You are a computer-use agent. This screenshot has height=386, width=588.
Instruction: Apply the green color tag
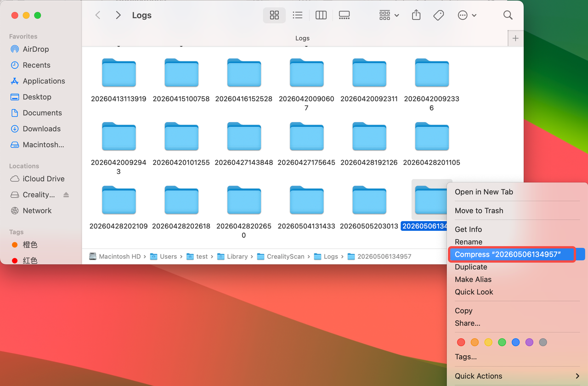(x=502, y=342)
